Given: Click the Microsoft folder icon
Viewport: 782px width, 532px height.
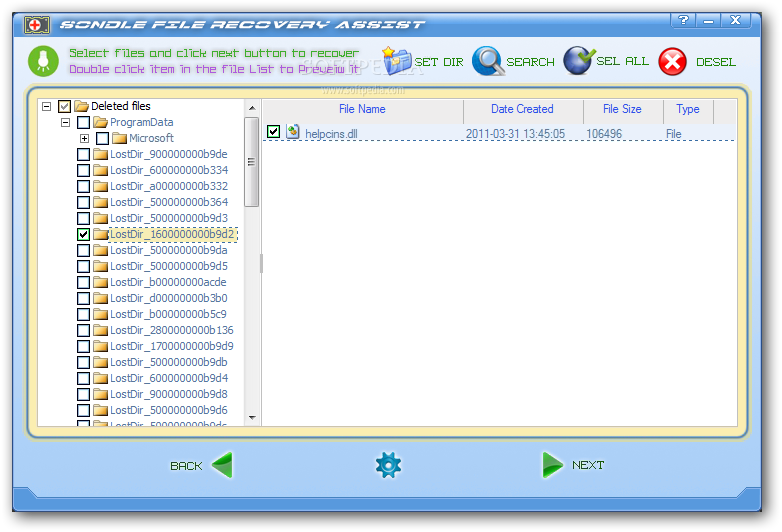Looking at the screenshot, I should 119,138.
